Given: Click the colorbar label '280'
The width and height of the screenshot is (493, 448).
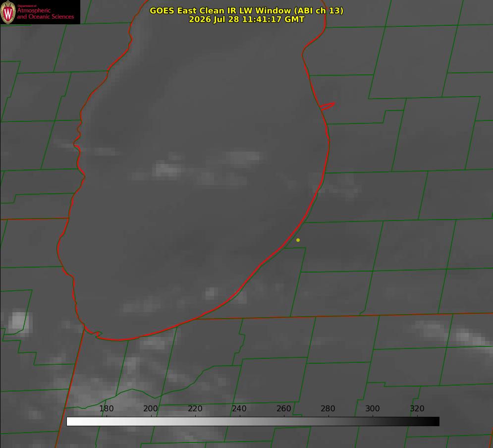Looking at the screenshot, I should click(x=328, y=408).
